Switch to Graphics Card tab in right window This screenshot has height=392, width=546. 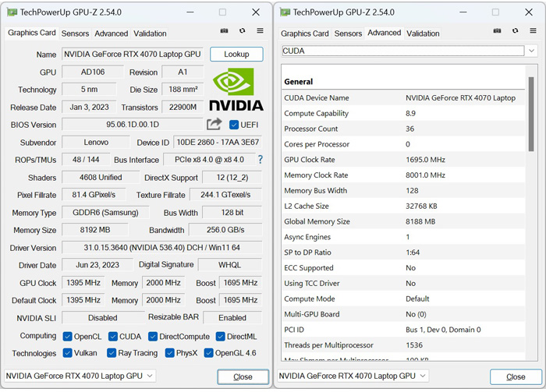click(305, 34)
